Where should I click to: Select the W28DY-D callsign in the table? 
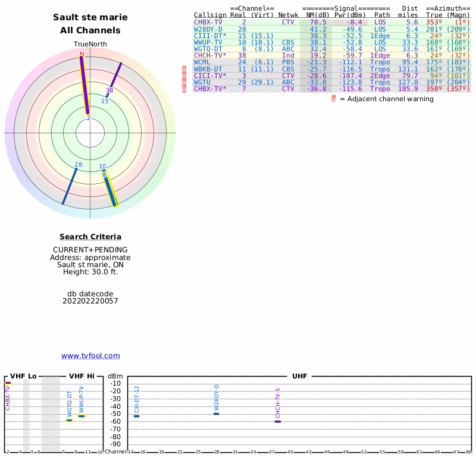[x=208, y=29]
